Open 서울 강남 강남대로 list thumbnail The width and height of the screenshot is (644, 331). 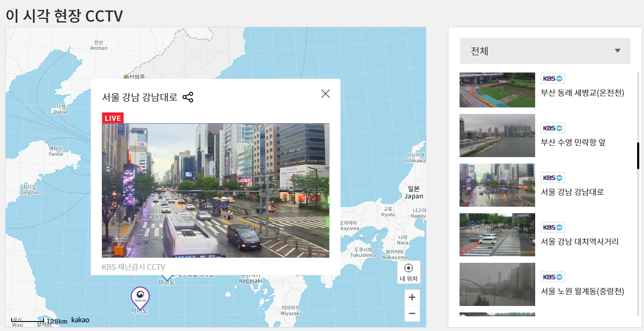point(497,185)
